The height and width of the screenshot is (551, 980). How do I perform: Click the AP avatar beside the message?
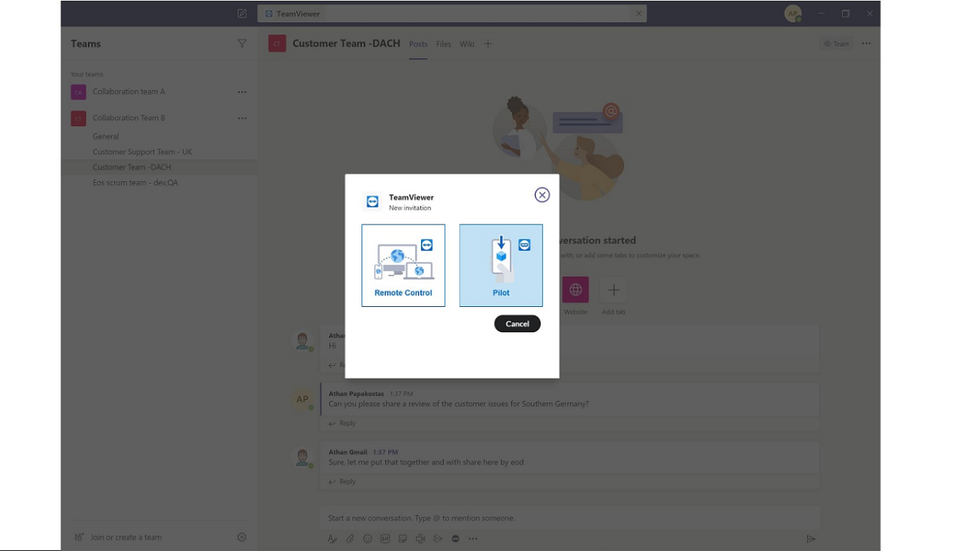tap(302, 399)
